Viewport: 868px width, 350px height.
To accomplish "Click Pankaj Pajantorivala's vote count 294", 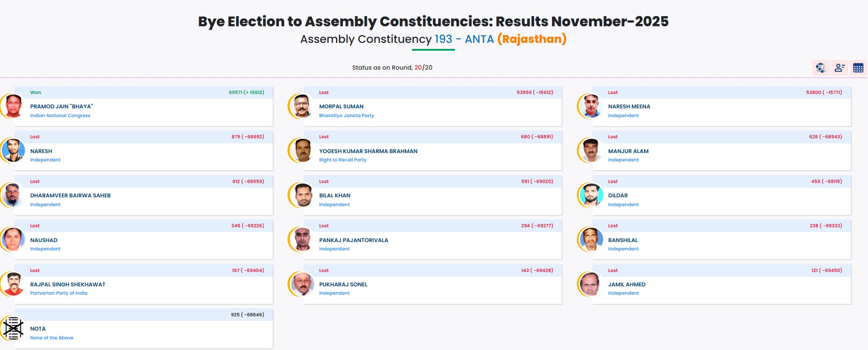I will click(x=525, y=226).
